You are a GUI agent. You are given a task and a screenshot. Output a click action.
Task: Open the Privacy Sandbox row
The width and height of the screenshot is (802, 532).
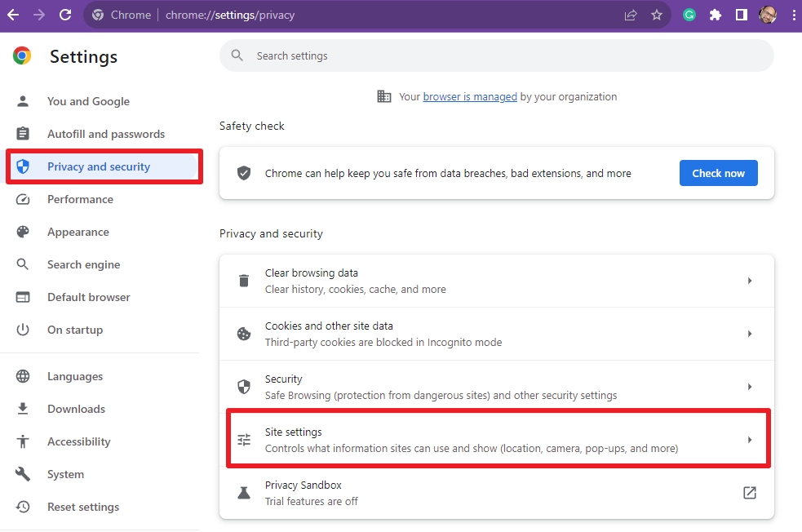[x=497, y=493]
